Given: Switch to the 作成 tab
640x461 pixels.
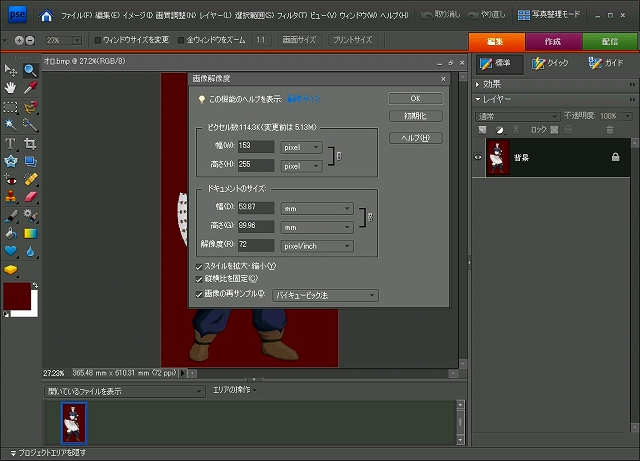Looking at the screenshot, I should tap(552, 41).
